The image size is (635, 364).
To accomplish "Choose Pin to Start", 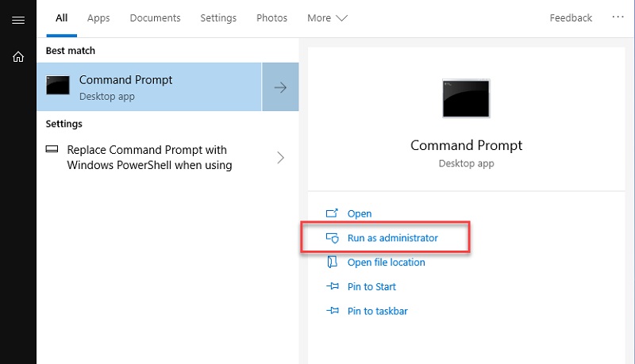I will point(371,287).
